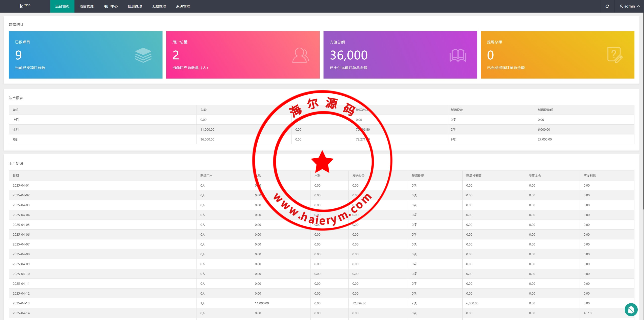Viewport: 644px width, 320px height.
Task: Click the admin user avatar icon
Action: 621,6
